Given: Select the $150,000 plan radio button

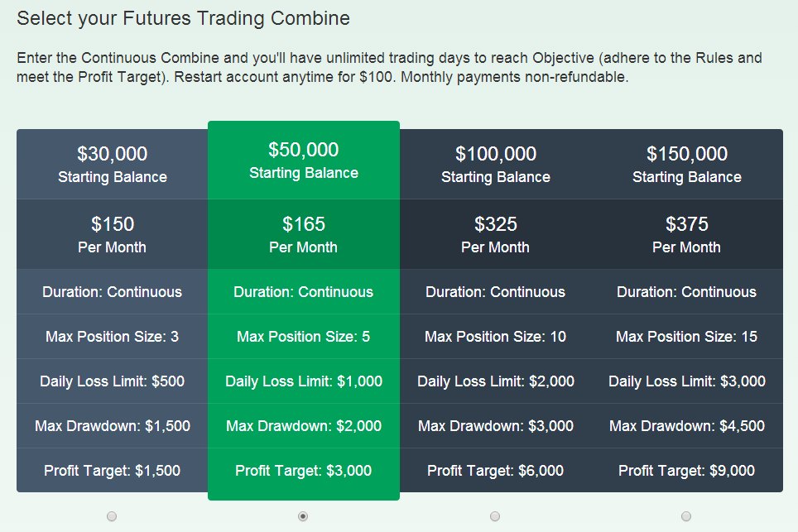Looking at the screenshot, I should pos(686,516).
